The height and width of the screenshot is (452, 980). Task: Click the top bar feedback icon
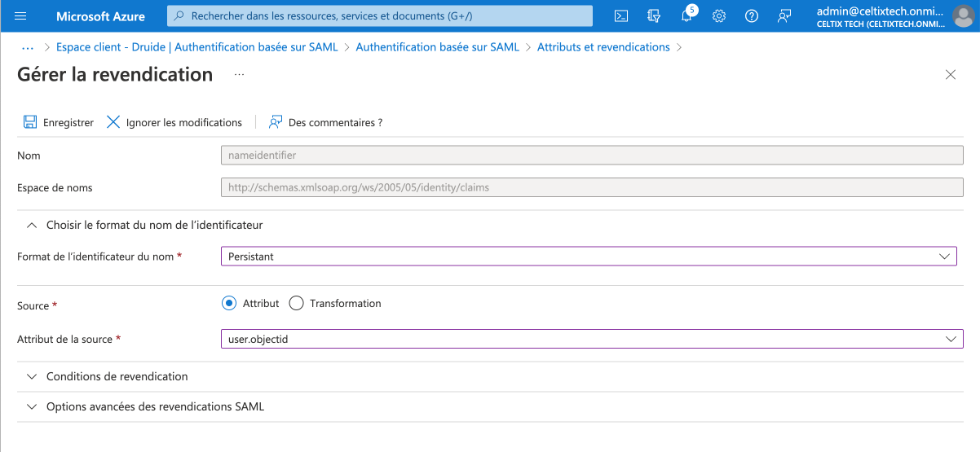point(784,16)
